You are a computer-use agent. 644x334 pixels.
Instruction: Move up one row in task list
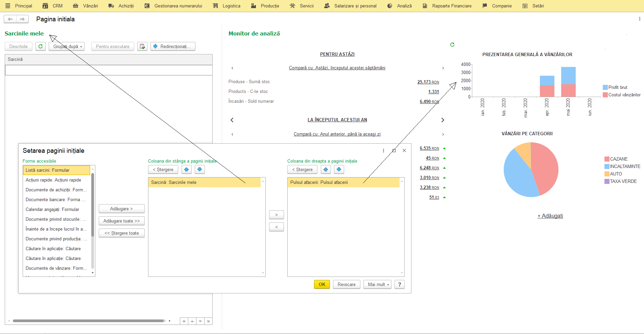(x=192, y=321)
